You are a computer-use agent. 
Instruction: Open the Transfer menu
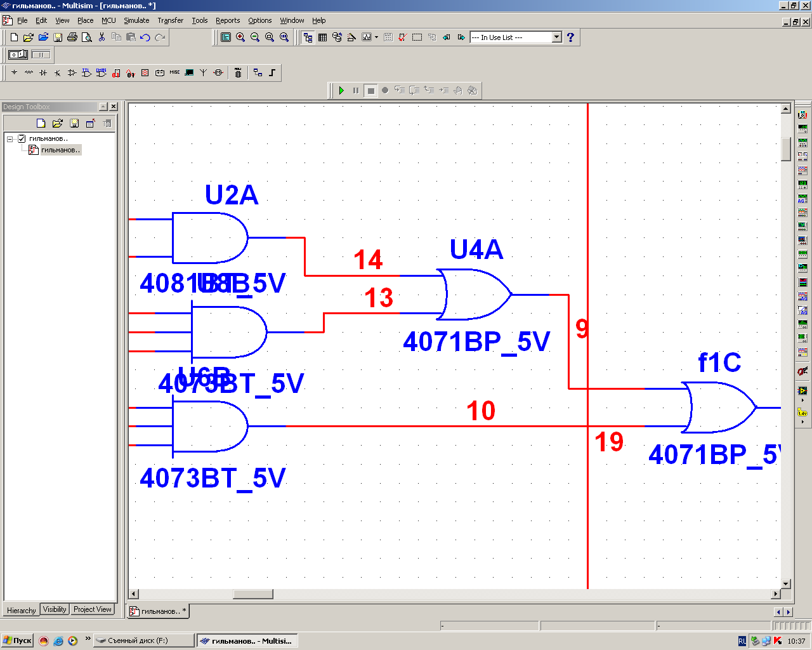170,20
